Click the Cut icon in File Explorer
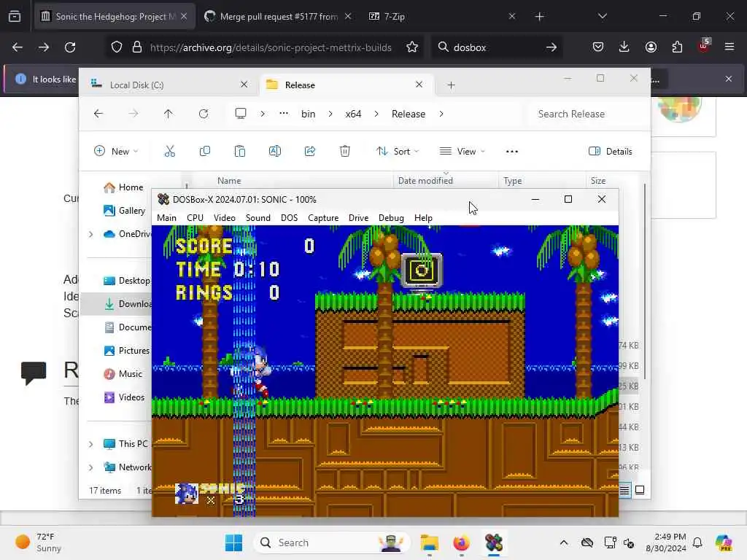The height and width of the screenshot is (560, 747). [x=169, y=152]
